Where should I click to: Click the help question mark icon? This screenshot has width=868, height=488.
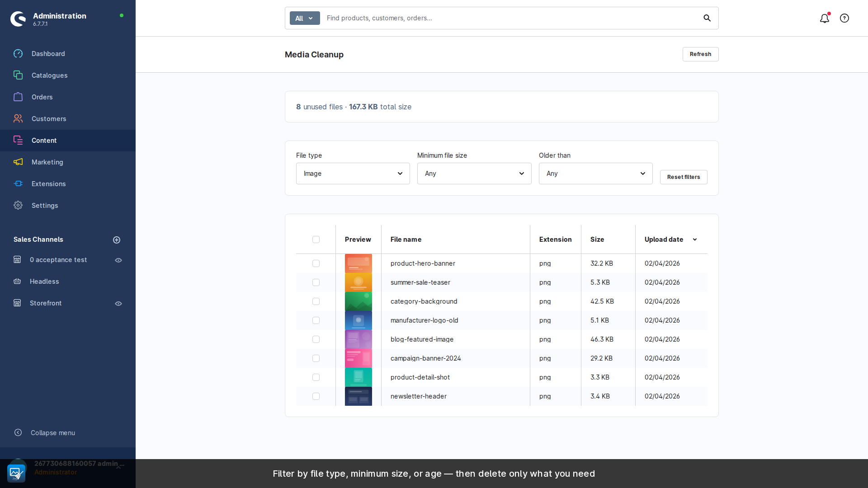[844, 19]
